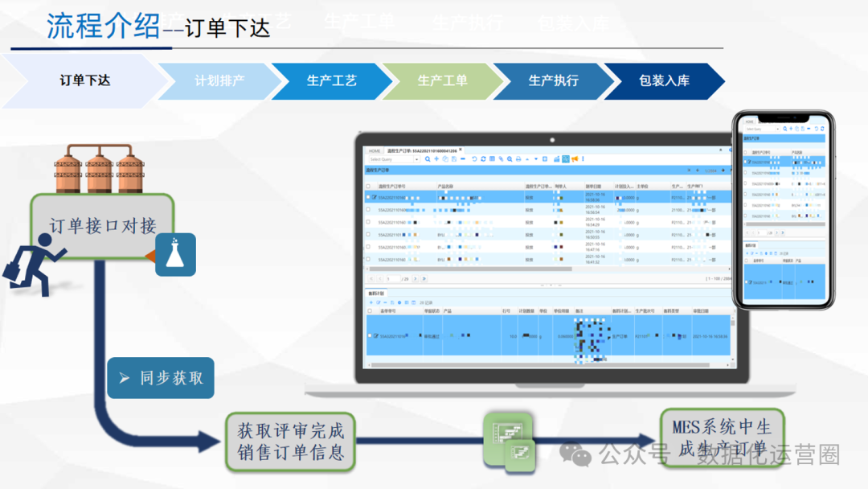Screen dimensions: 868x489
Task: Click the minus icon in 备料计划 toolbar
Action: pos(385,302)
